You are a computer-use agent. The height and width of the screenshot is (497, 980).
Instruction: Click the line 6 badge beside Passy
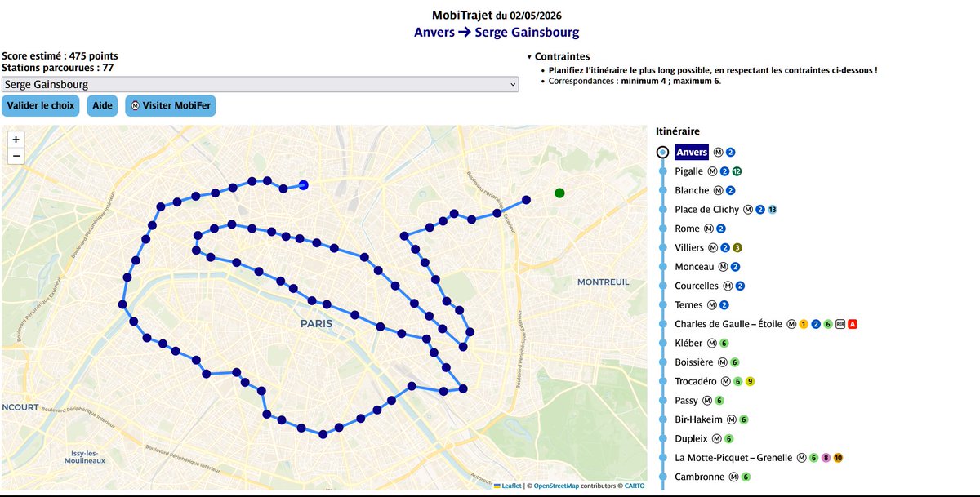pos(719,400)
